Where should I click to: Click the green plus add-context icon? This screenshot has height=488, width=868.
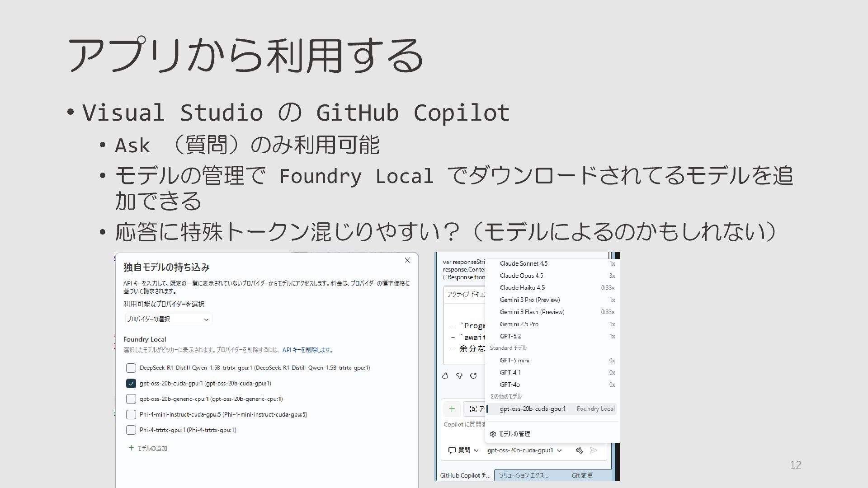(x=452, y=409)
